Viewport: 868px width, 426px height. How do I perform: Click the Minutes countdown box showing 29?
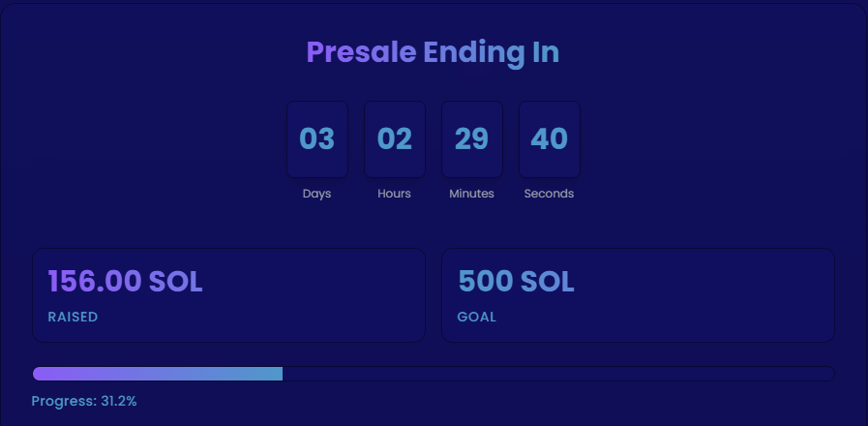pyautogui.click(x=472, y=139)
